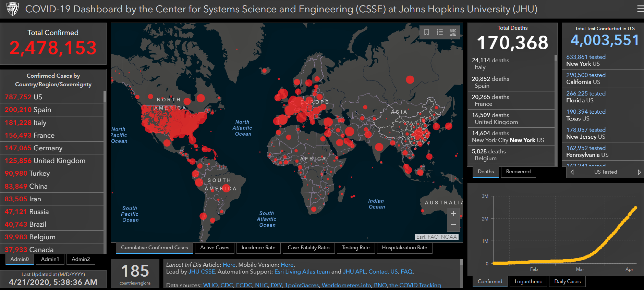
Task: Click the Esri, FAO, NOAA attribution
Action: tap(437, 237)
